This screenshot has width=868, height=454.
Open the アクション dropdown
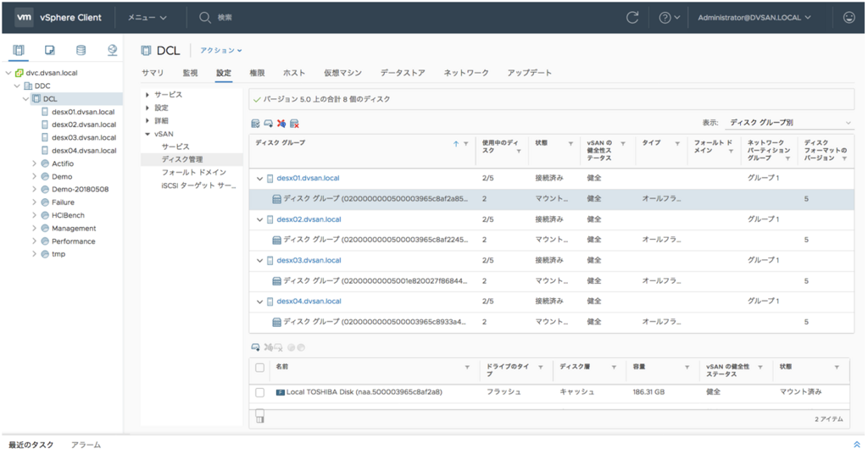[221, 50]
